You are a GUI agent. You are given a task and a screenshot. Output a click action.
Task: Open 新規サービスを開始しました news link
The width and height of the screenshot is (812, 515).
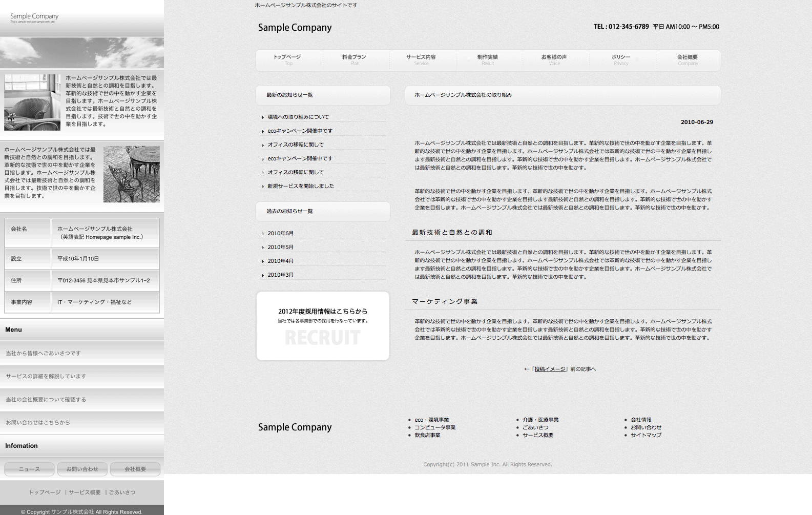click(300, 187)
